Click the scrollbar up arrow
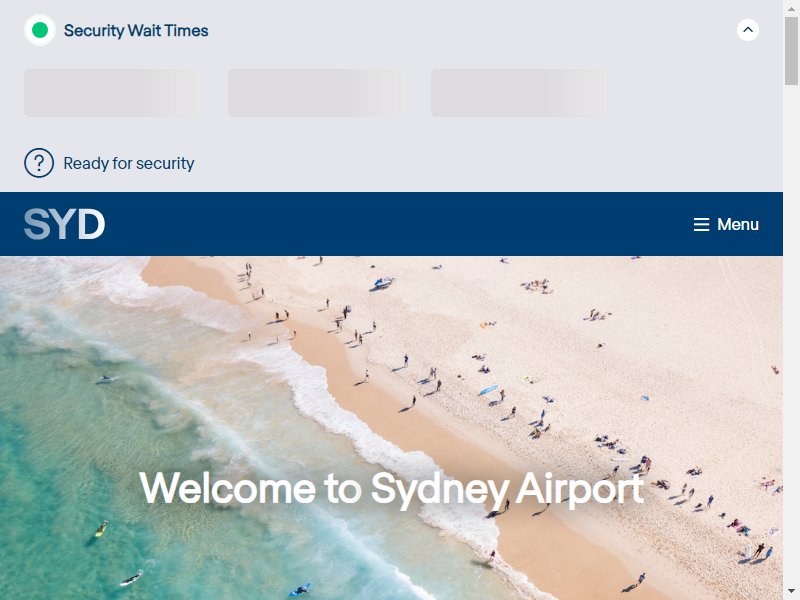This screenshot has height=600, width=800. tap(791, 9)
